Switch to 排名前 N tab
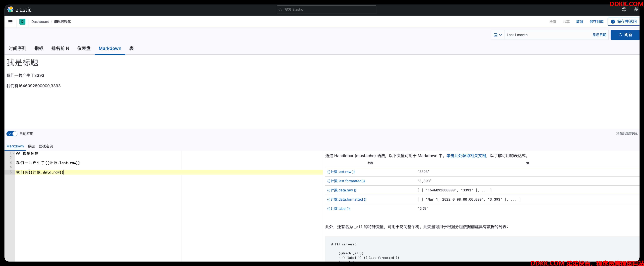Screen dimensions: 644x266 coord(60,48)
